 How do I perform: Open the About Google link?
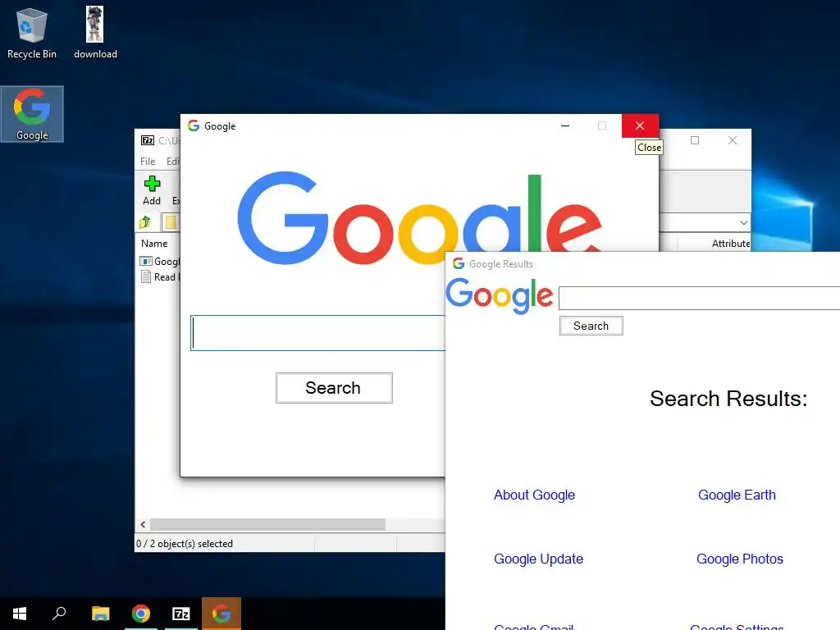pos(534,495)
